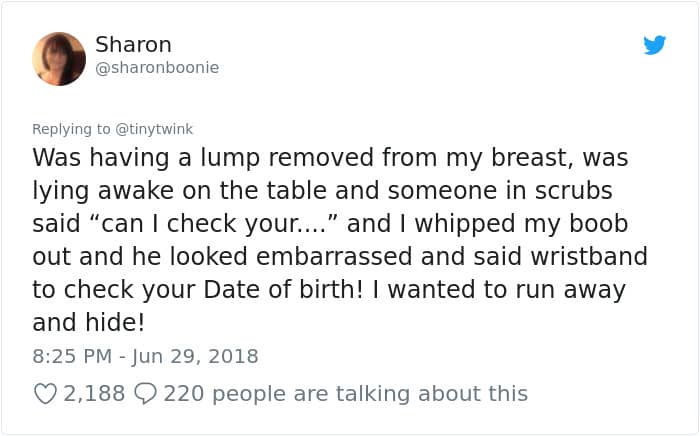Click the Twitter bird logo

pos(655,45)
